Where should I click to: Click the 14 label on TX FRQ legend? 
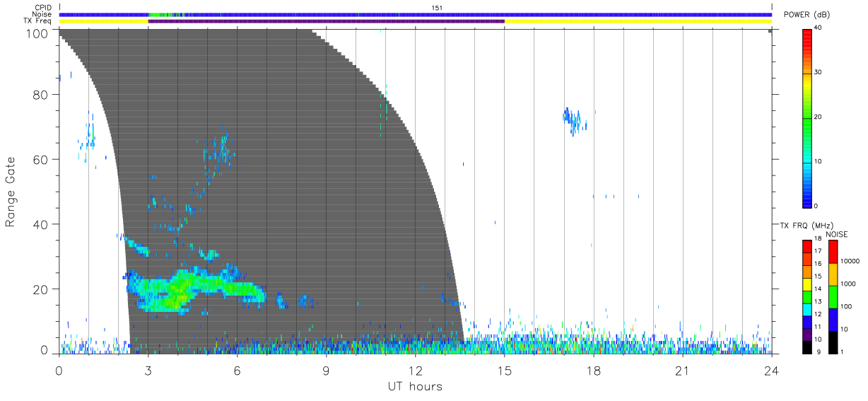click(818, 289)
